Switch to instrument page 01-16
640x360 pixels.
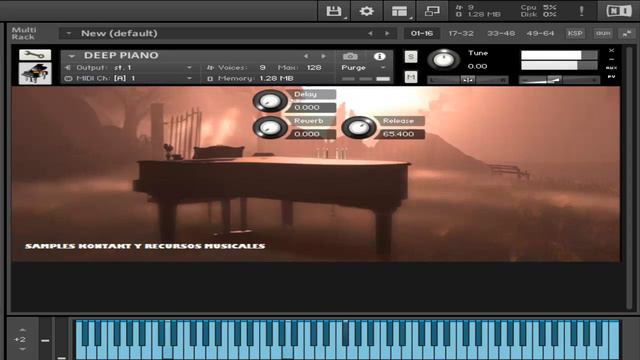422,33
